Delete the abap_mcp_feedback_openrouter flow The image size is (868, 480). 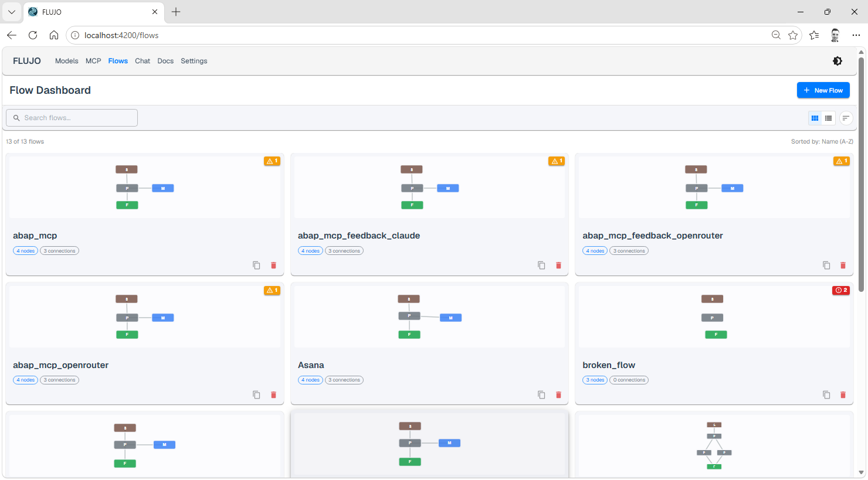(843, 265)
